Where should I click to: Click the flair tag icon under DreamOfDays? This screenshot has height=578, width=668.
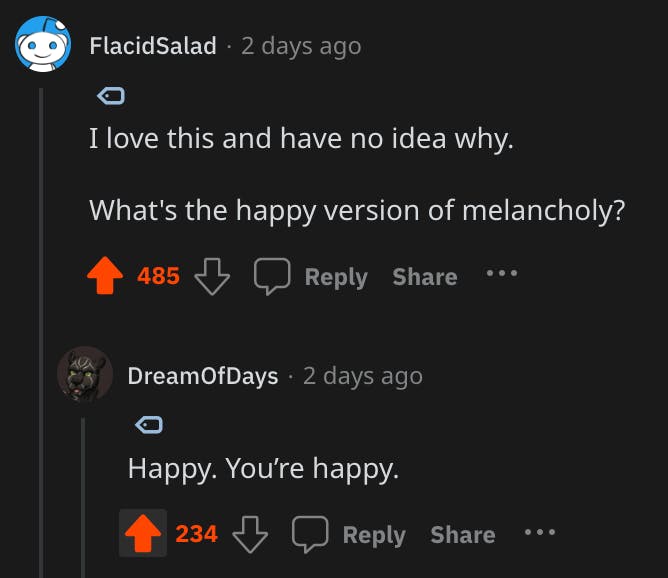click(147, 426)
